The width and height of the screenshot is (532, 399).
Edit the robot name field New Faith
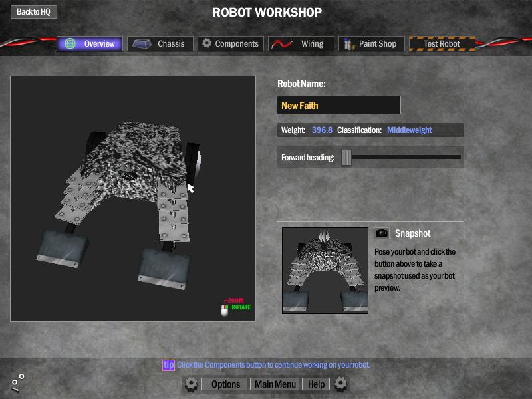tap(338, 105)
